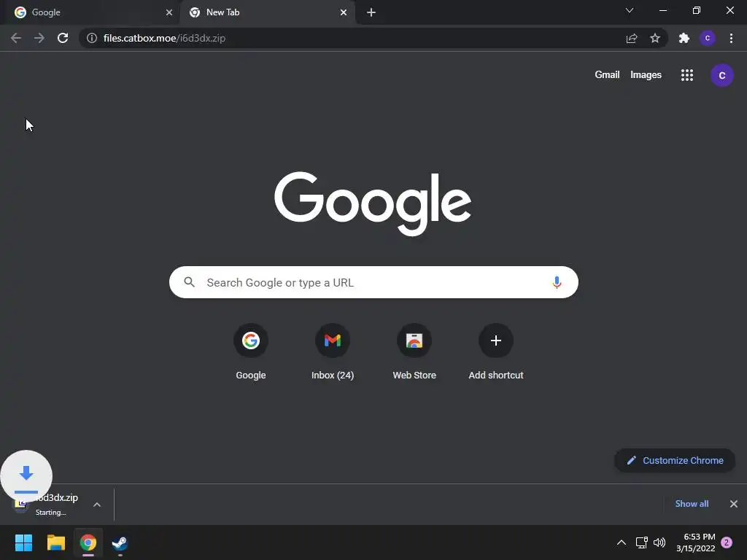Image resolution: width=747 pixels, height=560 pixels.
Task: Open network status icon in tray
Action: point(641,542)
